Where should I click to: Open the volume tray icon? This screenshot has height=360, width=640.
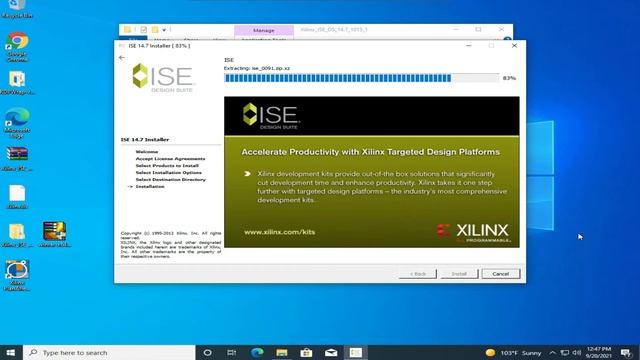(576, 352)
